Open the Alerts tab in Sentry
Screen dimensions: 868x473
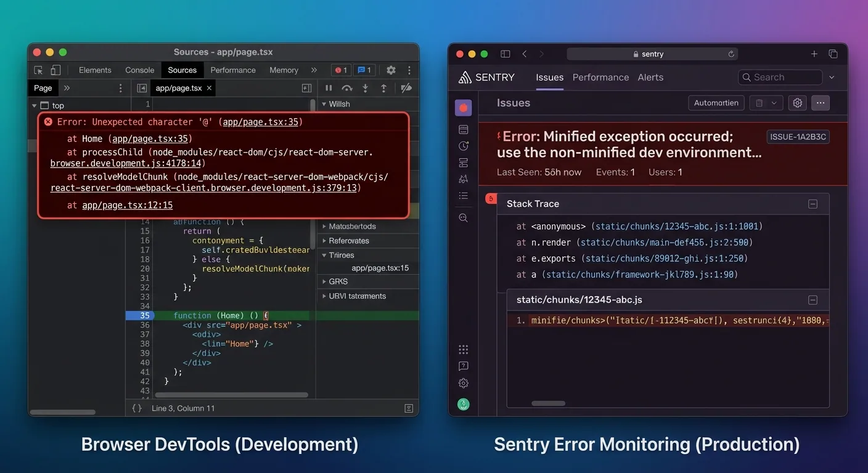click(x=650, y=77)
